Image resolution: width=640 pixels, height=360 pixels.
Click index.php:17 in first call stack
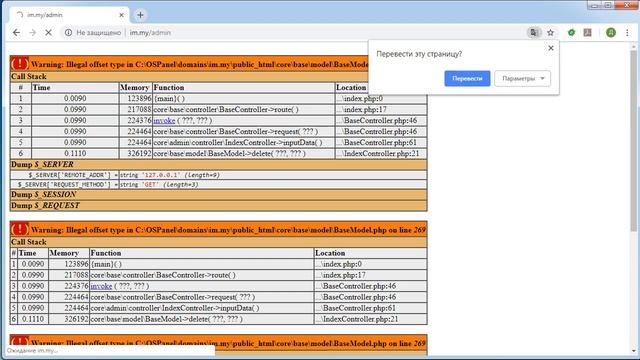click(x=362, y=109)
